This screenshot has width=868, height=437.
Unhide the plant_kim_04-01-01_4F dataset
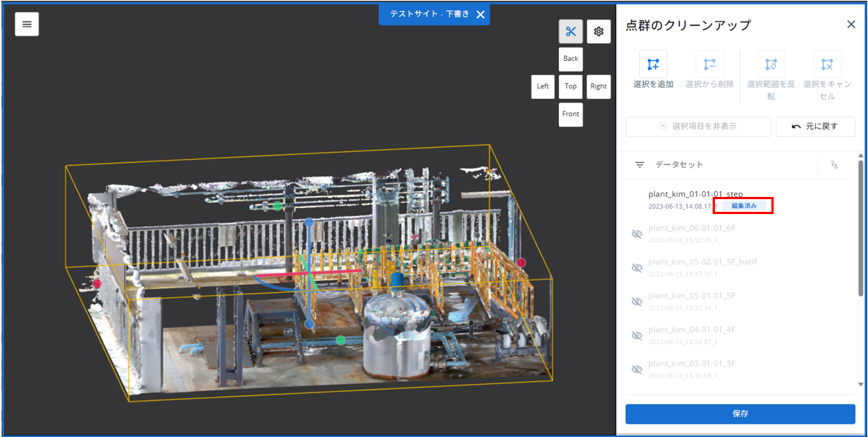pos(637,336)
